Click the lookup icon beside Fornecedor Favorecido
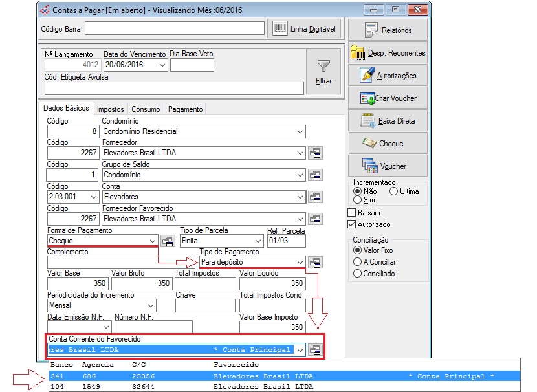 (x=316, y=219)
